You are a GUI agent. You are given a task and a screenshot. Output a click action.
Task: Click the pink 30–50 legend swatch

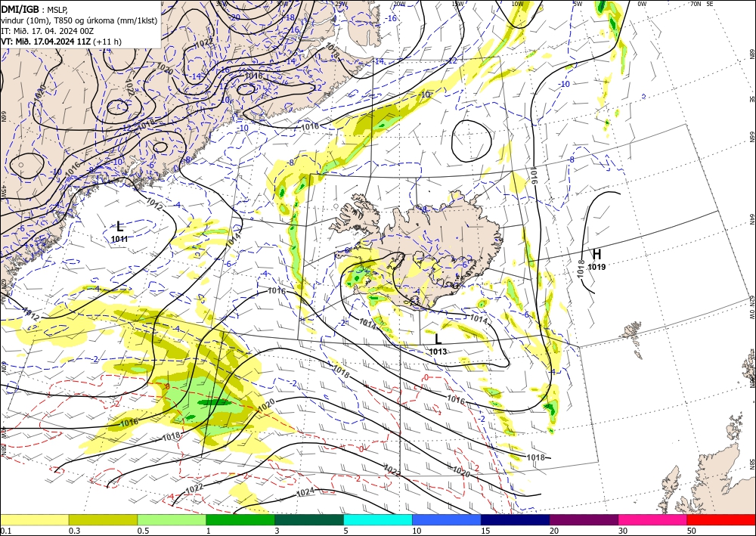click(x=653, y=519)
